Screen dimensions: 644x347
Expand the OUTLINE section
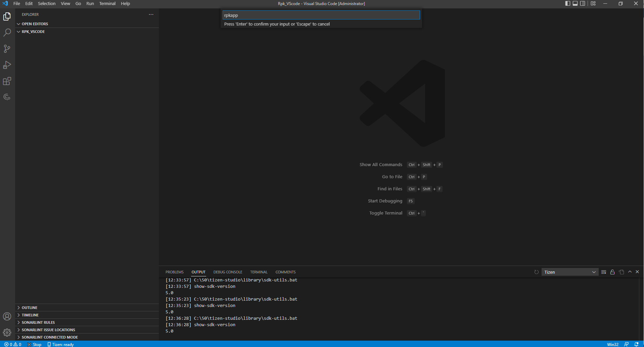tap(30, 307)
